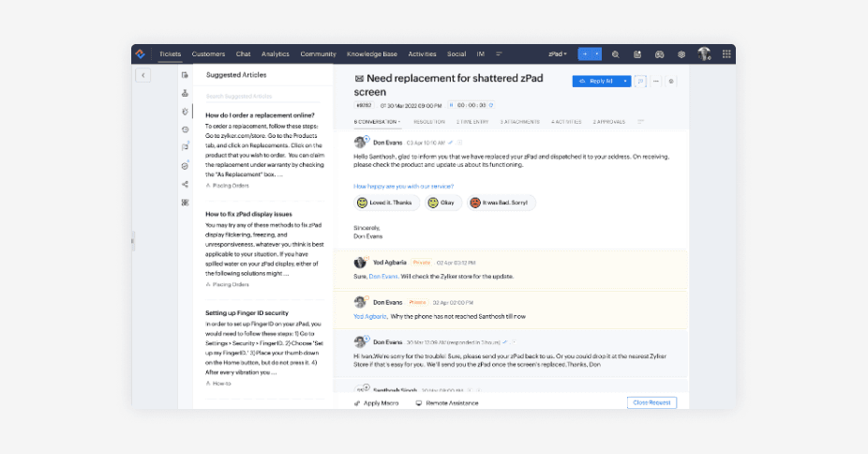Image resolution: width=868 pixels, height=454 pixels.
Task: Open the user profile avatar
Action: pos(704,53)
